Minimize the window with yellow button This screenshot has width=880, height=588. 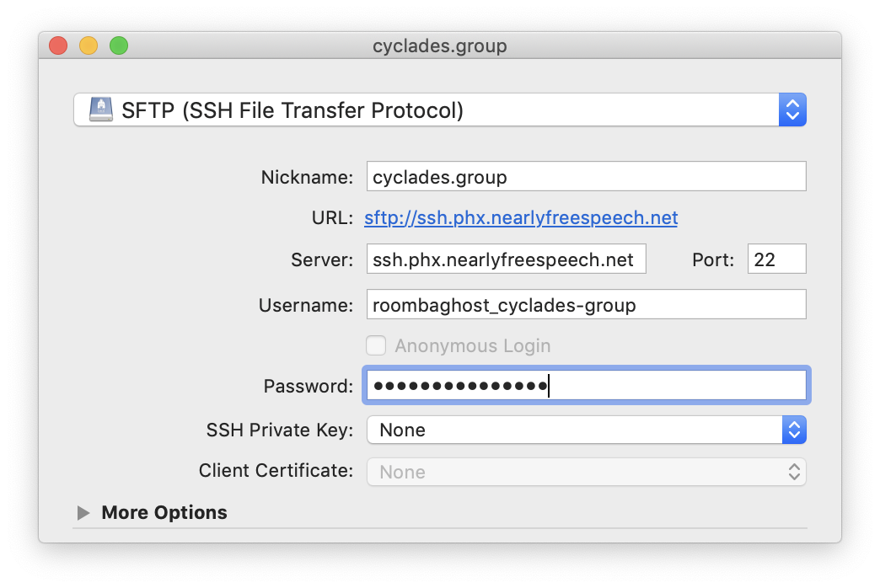[89, 45]
